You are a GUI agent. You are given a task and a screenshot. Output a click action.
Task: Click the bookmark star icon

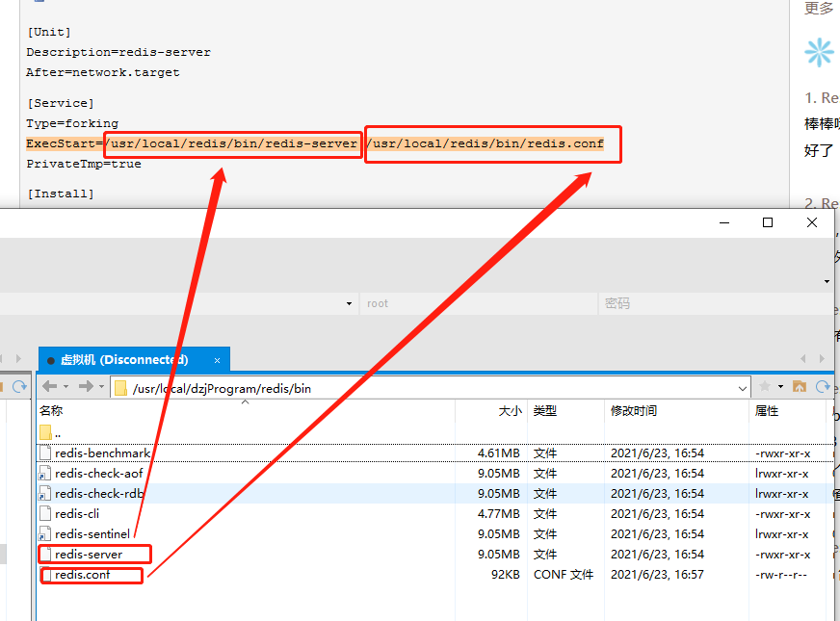click(x=765, y=386)
